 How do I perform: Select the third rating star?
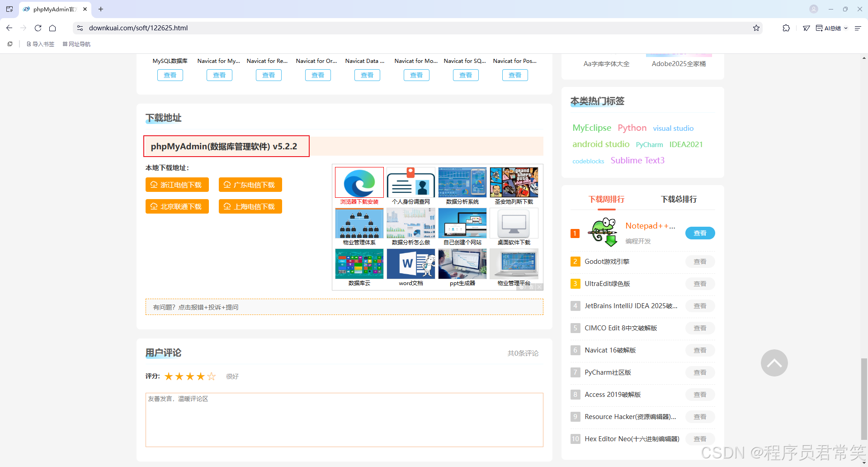pos(190,376)
